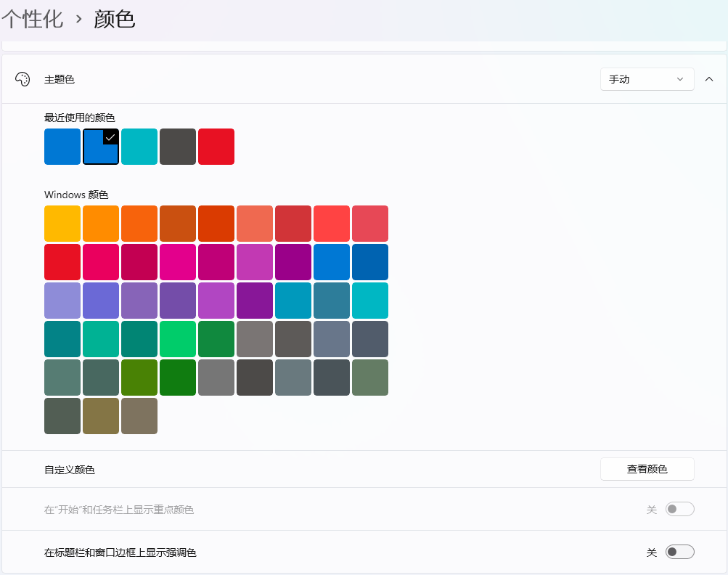
Task: Open the 手动 accent color mode dropdown
Action: [x=647, y=79]
